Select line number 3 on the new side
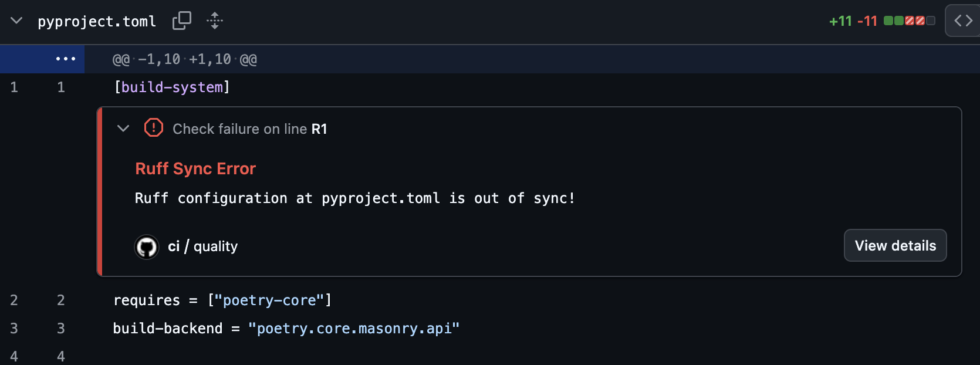The height and width of the screenshot is (365, 980). 60,328
